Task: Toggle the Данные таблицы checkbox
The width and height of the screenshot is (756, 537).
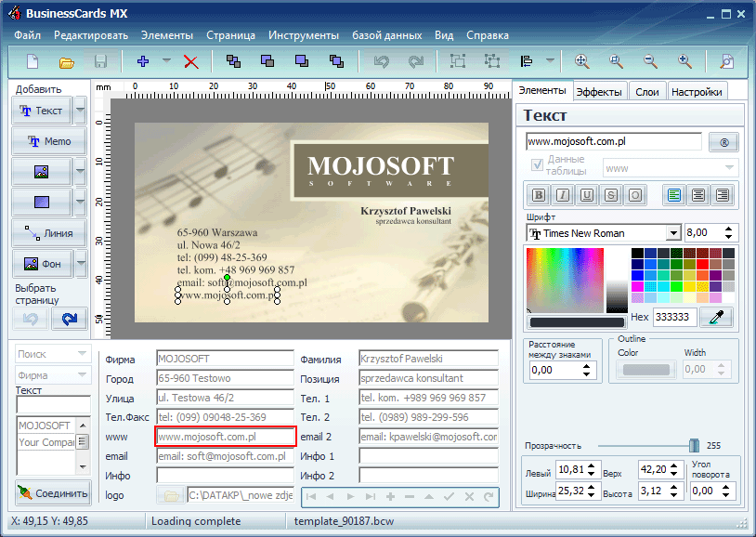Action: pos(537,164)
